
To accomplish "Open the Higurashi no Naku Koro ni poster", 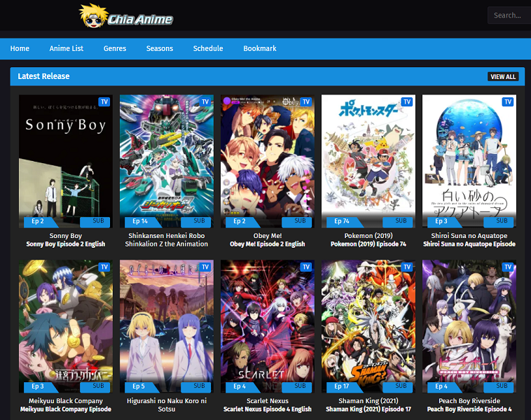I will [x=167, y=326].
